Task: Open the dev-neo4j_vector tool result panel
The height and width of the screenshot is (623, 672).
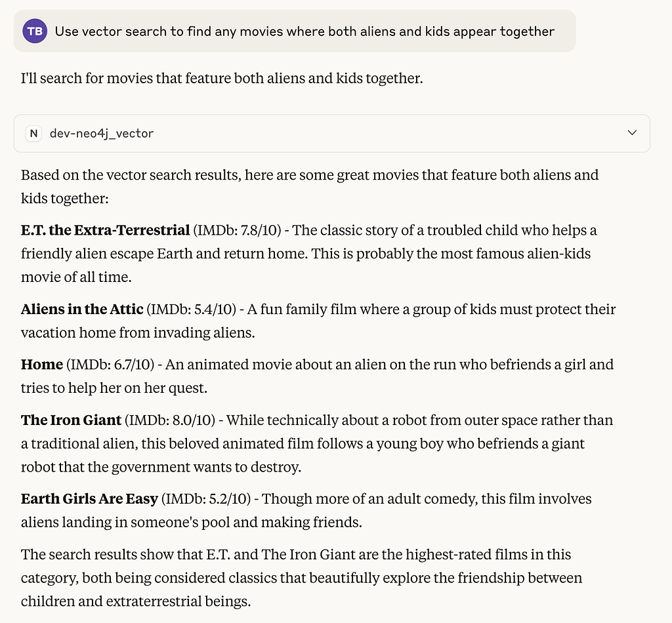Action: click(x=331, y=134)
